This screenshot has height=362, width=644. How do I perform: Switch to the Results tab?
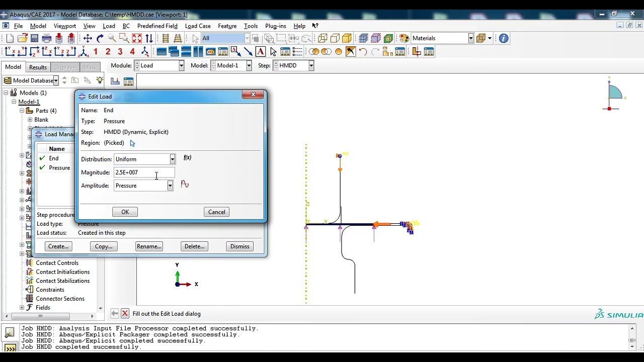pyautogui.click(x=38, y=67)
